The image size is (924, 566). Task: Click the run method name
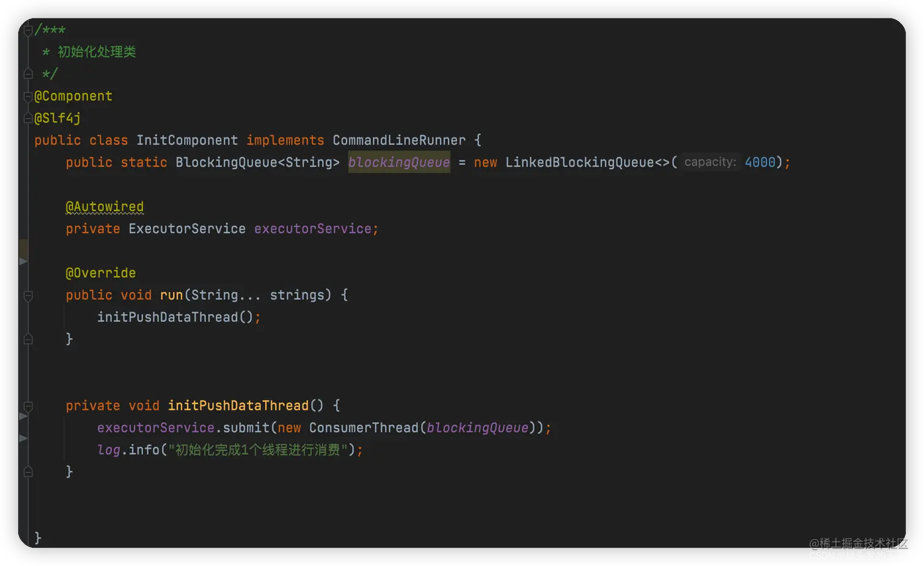point(172,295)
